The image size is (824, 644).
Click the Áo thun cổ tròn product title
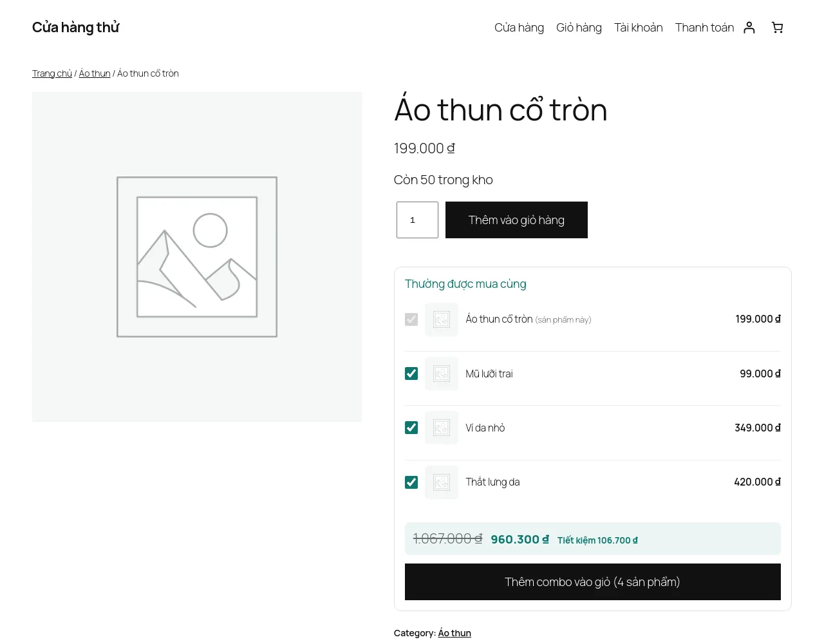pyautogui.click(x=501, y=108)
